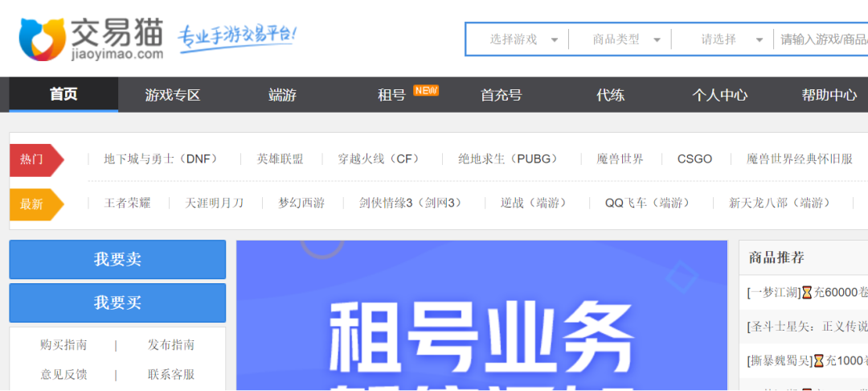
Task: Select 天涯明月刀 game link
Action: pyautogui.click(x=215, y=204)
